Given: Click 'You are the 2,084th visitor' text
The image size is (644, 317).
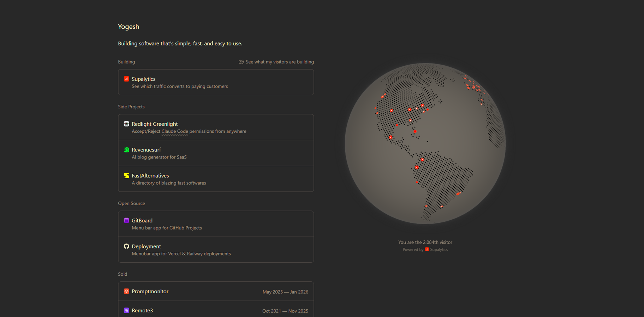Looking at the screenshot, I should [425, 242].
